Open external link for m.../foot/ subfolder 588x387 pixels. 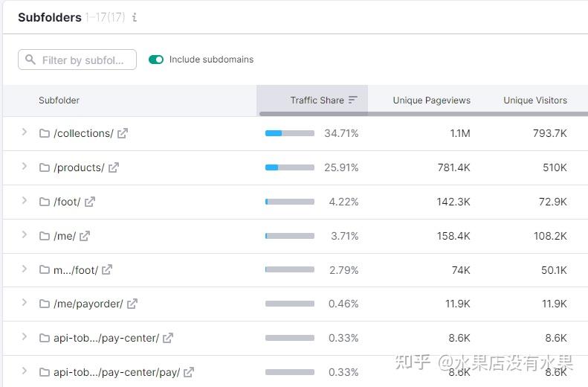coord(107,269)
